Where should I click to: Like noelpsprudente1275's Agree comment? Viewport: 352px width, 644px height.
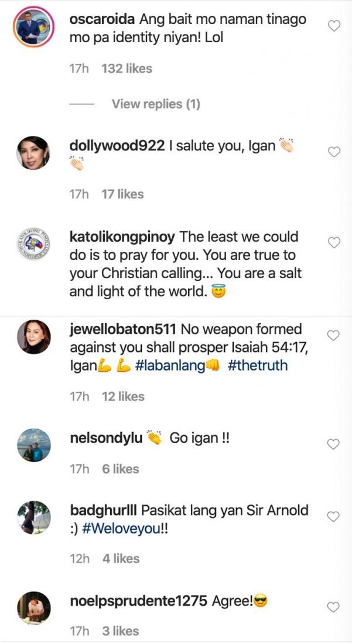[333, 608]
